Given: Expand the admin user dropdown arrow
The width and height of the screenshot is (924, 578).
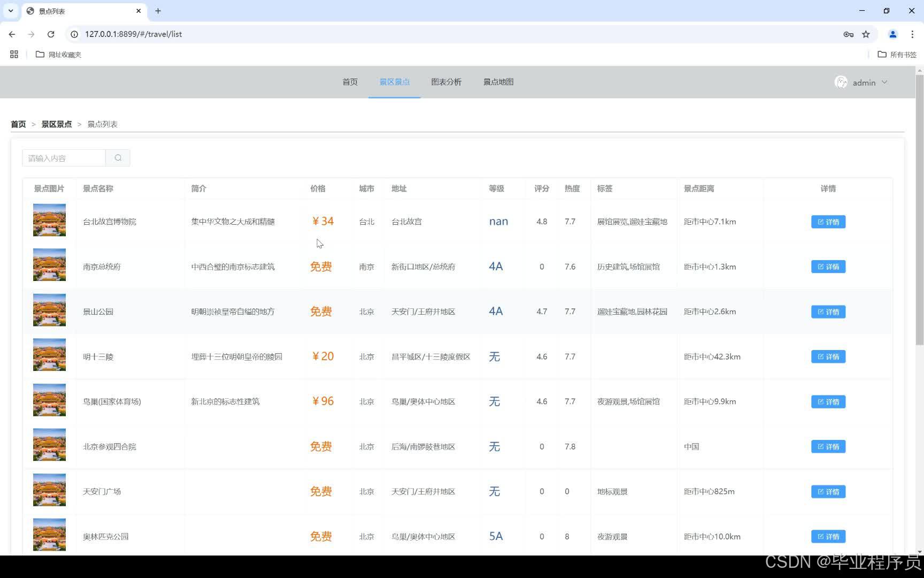Looking at the screenshot, I should (x=884, y=82).
